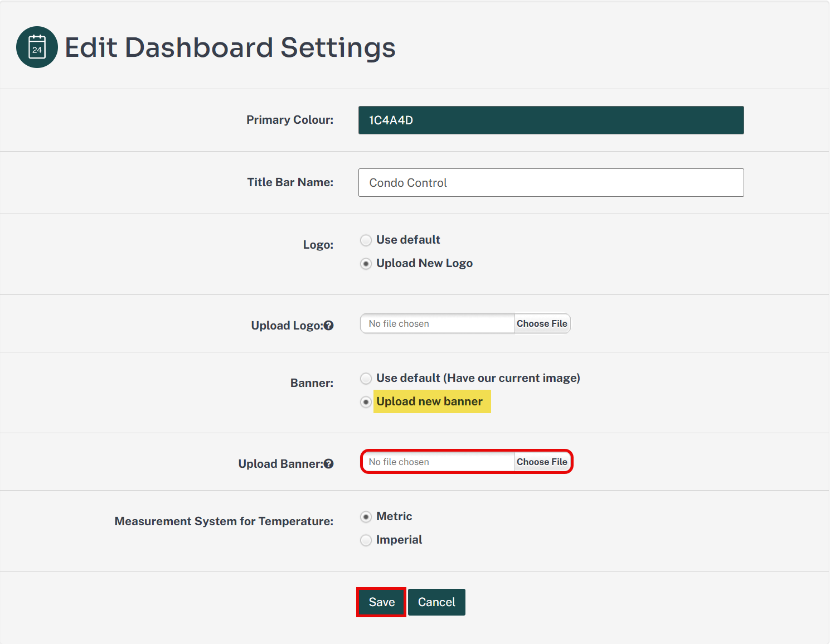Choose File for Upload Banner
The height and width of the screenshot is (644, 830).
[542, 462]
